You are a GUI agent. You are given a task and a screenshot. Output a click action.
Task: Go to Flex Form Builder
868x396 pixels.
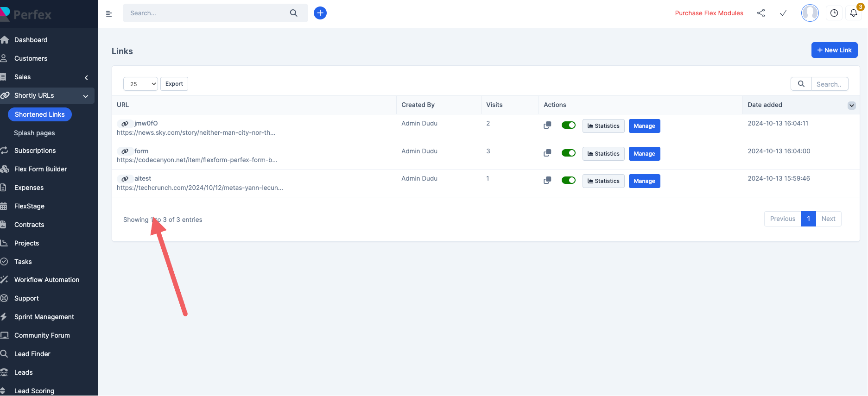[x=40, y=169]
